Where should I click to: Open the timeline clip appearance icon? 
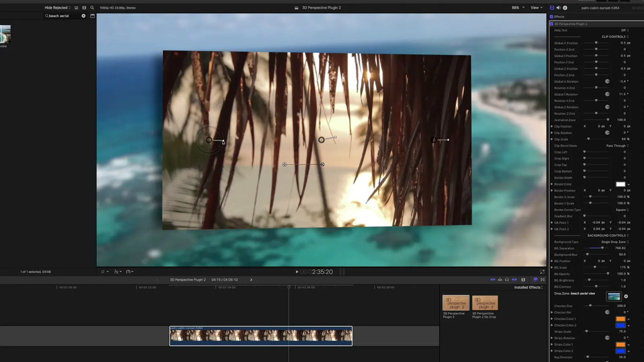pyautogui.click(x=523, y=279)
